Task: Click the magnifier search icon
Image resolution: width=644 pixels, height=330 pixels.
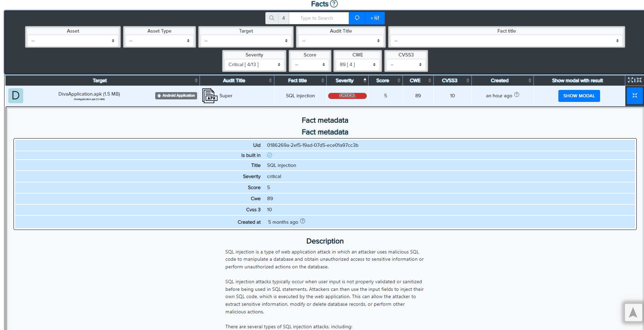Action: pyautogui.click(x=272, y=18)
